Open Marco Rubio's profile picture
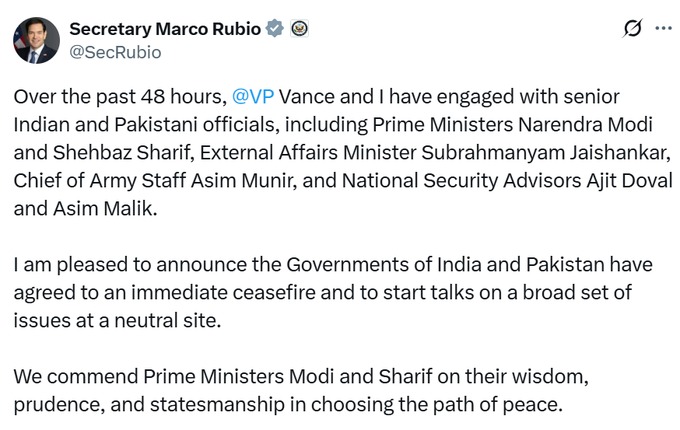 tap(35, 39)
